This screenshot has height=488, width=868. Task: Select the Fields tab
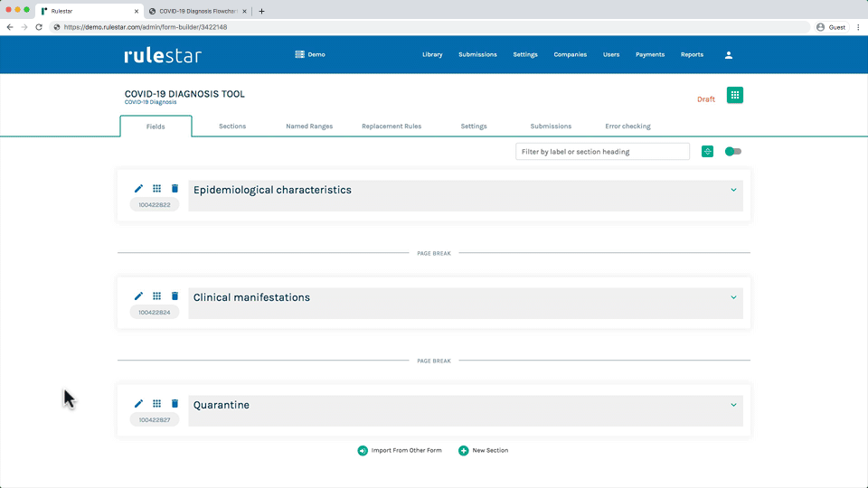pos(156,127)
